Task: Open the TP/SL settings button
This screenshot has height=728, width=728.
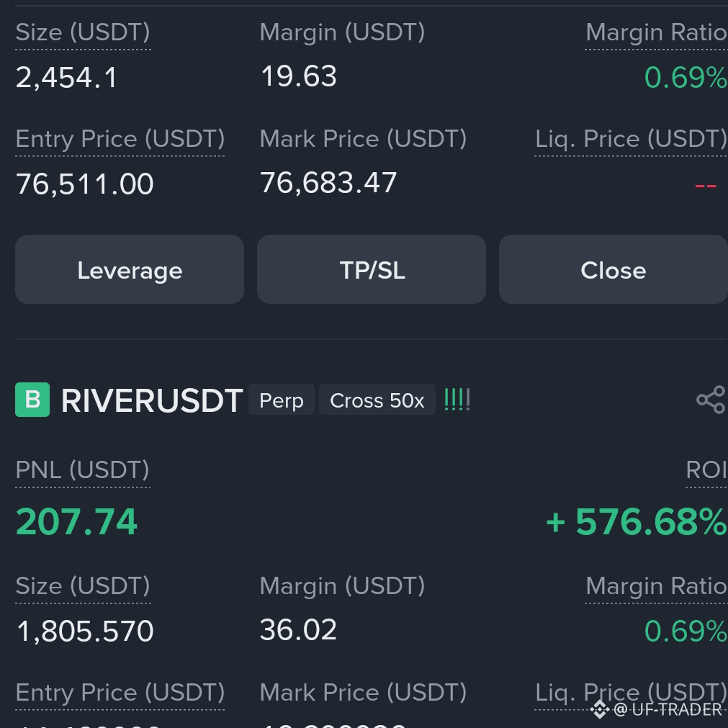Action: [x=372, y=269]
